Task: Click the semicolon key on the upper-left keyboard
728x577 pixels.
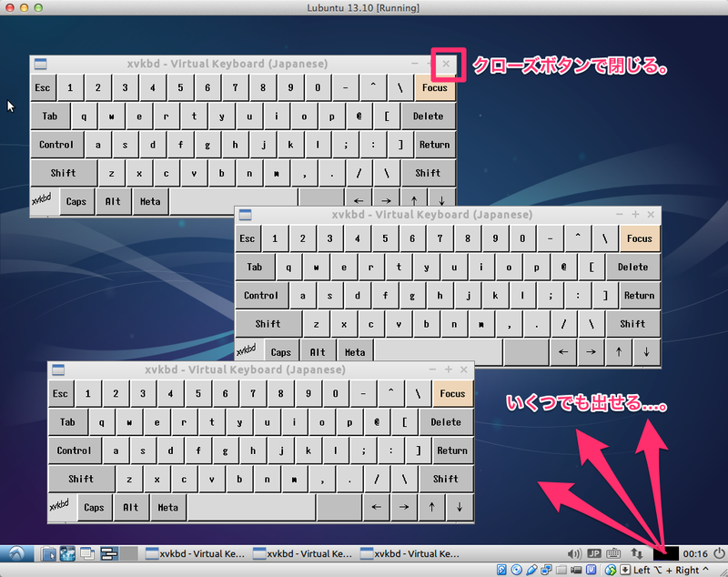Action: click(x=346, y=145)
